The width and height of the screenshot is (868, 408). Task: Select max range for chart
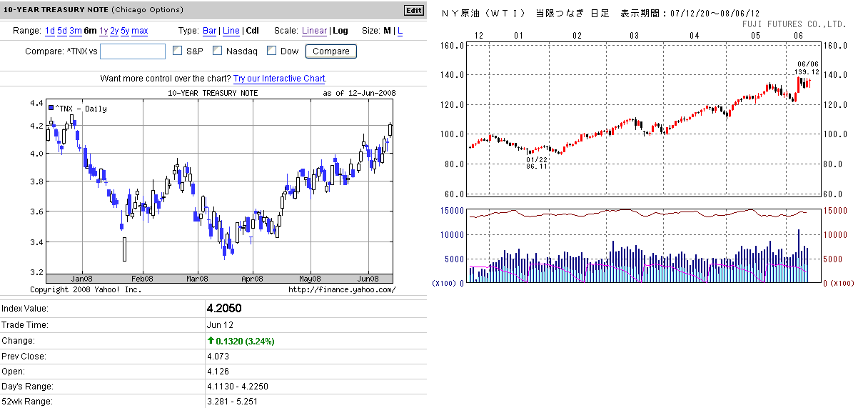(x=140, y=31)
